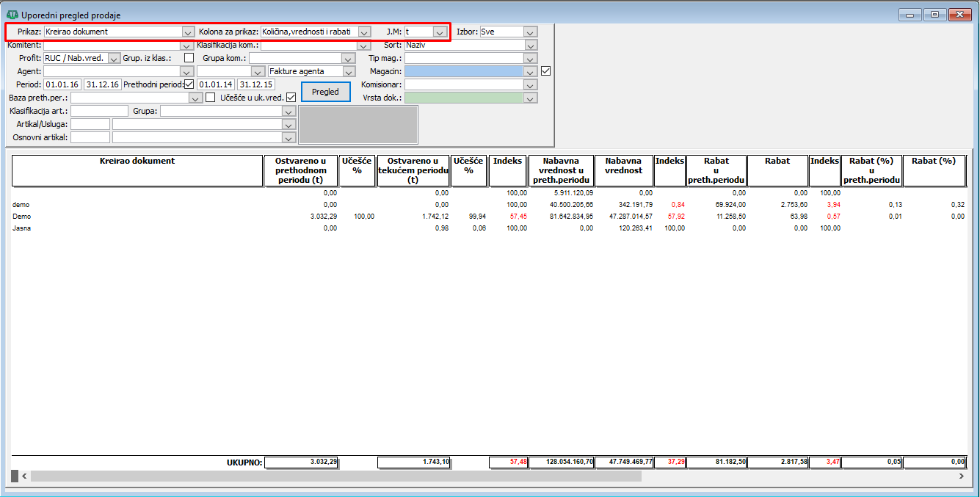Expand the Klasifikacija kom. dropdown

[x=363, y=45]
